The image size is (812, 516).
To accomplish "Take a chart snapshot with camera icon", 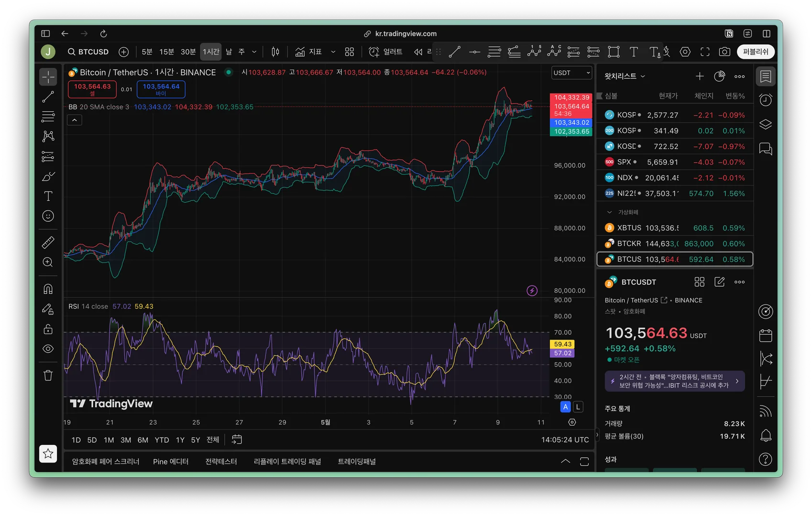I will point(724,52).
